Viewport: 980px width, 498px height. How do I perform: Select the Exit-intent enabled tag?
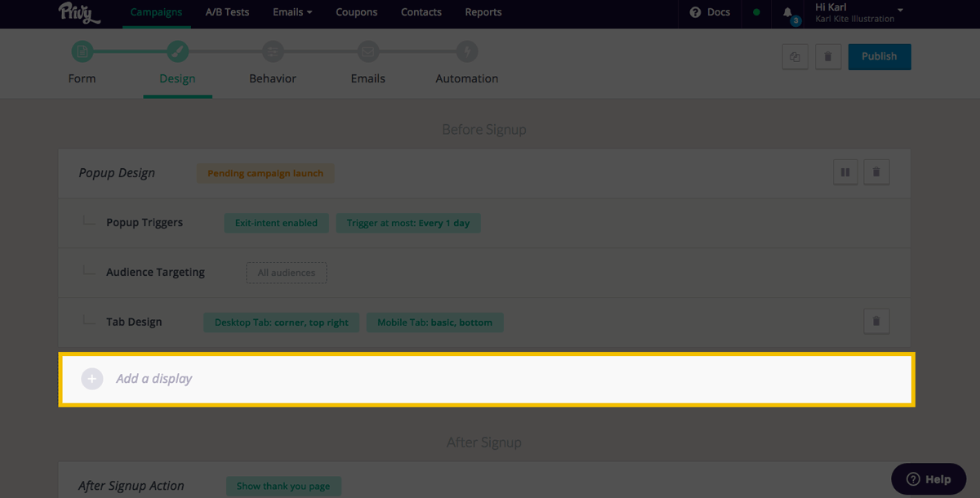coord(276,223)
